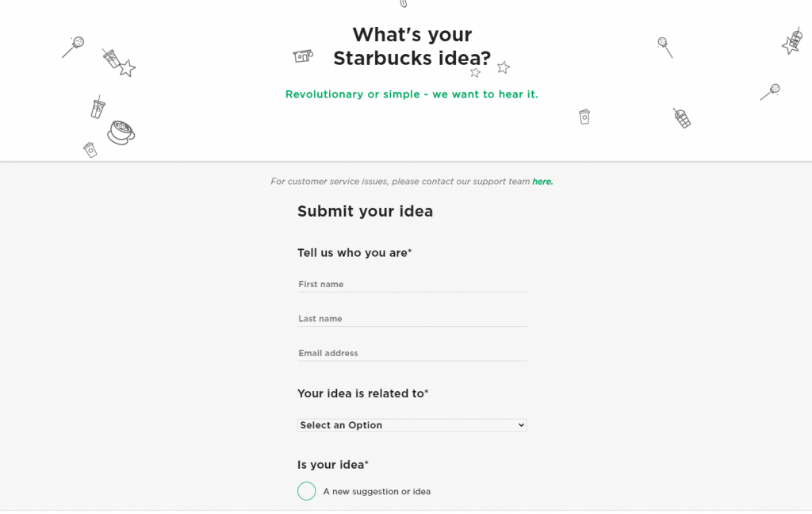Follow the green "here" support link
This screenshot has height=514, width=812.
coord(542,182)
